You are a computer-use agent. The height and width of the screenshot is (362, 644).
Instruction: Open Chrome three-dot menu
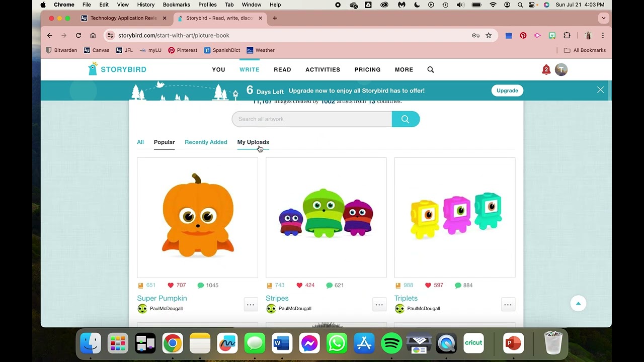pyautogui.click(x=603, y=35)
